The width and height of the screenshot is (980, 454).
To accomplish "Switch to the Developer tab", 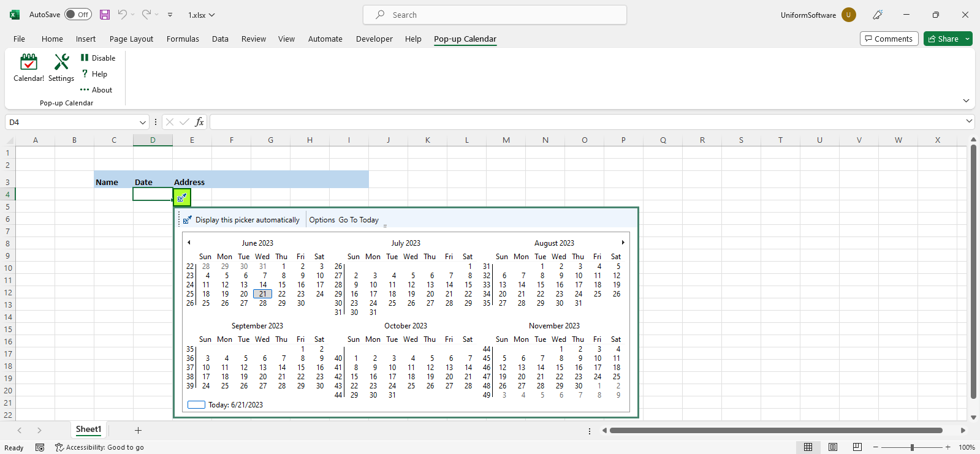I will 374,39.
